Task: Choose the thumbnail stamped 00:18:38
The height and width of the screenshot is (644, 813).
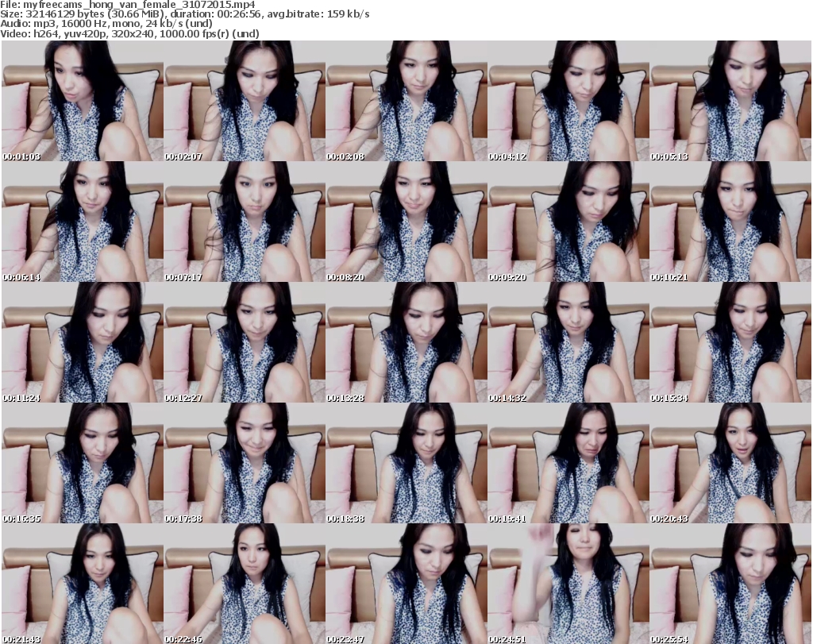Action: [406, 463]
